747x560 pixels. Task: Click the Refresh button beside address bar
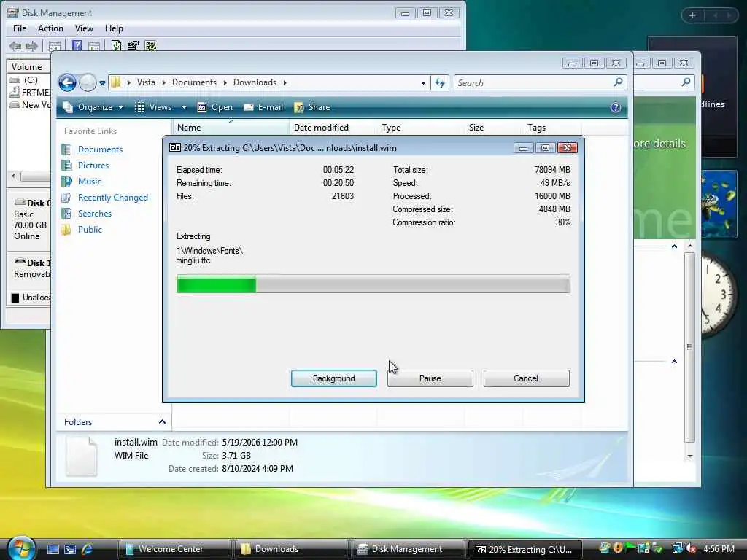pos(440,83)
